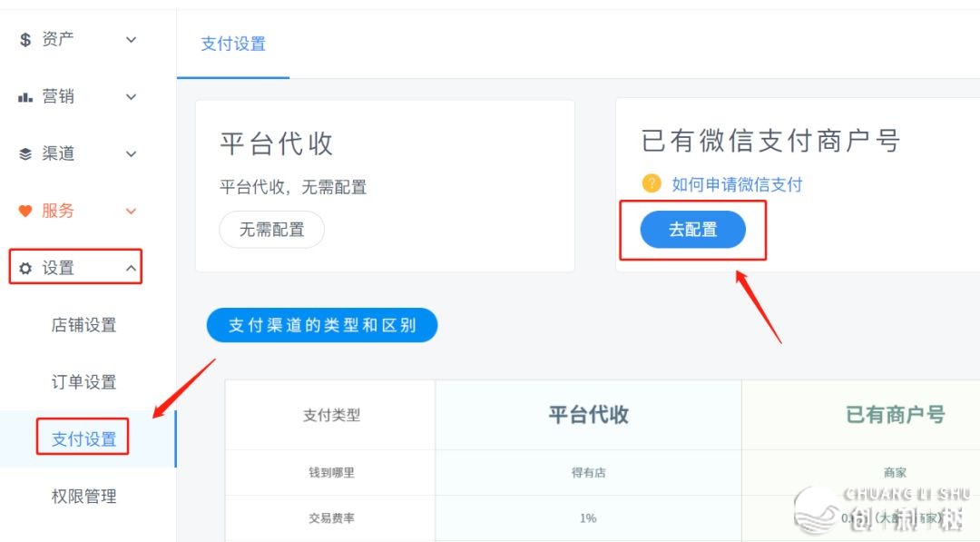Click the yellow question mark help icon
Viewport: 980px width, 542px height.
(652, 183)
